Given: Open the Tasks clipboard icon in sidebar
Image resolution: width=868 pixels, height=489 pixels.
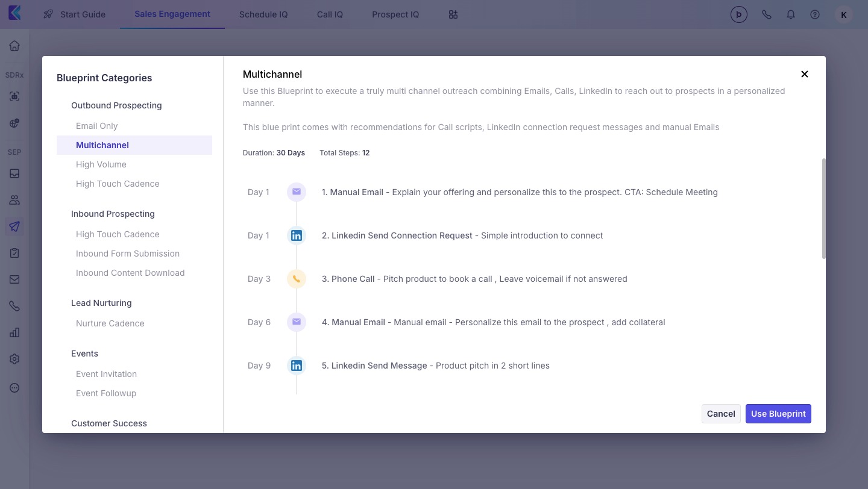Looking at the screenshot, I should 14,253.
